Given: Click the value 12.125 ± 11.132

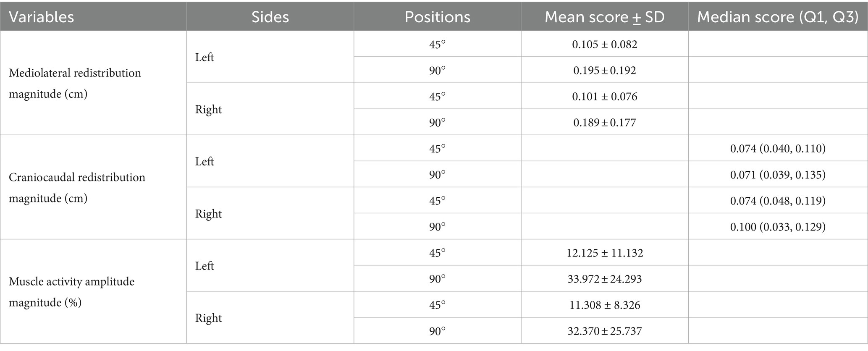Looking at the screenshot, I should [x=605, y=253].
